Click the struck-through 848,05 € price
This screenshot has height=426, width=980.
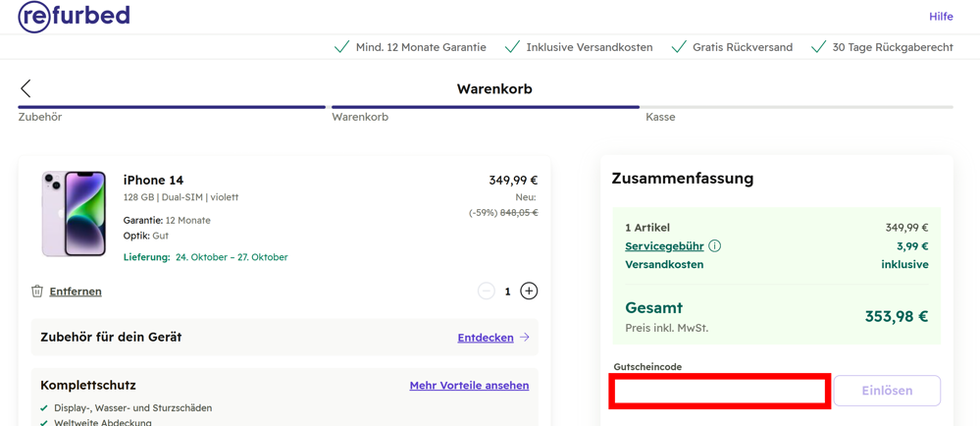pos(519,212)
